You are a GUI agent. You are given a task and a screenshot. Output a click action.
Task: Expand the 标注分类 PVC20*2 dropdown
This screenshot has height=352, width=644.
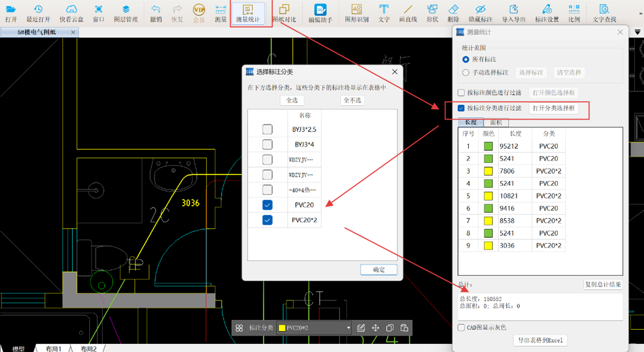pos(348,328)
